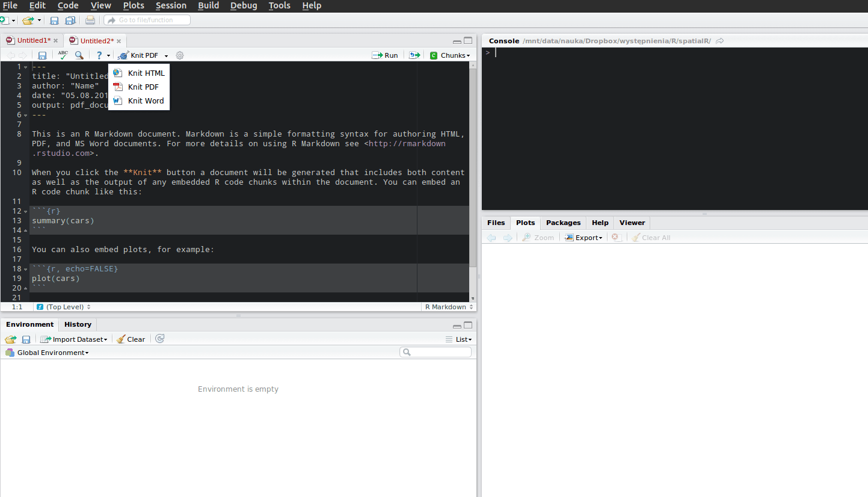Open the New File dropdown arrow
The image size is (868, 497).
(13, 20)
